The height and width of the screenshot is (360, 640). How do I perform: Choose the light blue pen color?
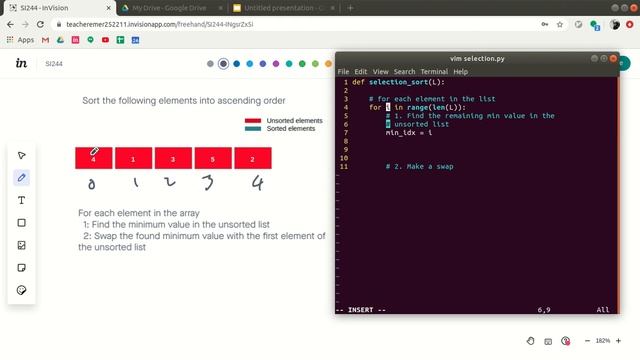point(249,64)
